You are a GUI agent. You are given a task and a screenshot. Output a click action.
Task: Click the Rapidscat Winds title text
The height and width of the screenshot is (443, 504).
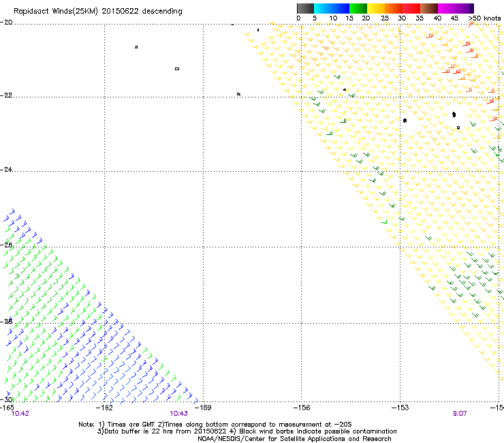coord(97,12)
